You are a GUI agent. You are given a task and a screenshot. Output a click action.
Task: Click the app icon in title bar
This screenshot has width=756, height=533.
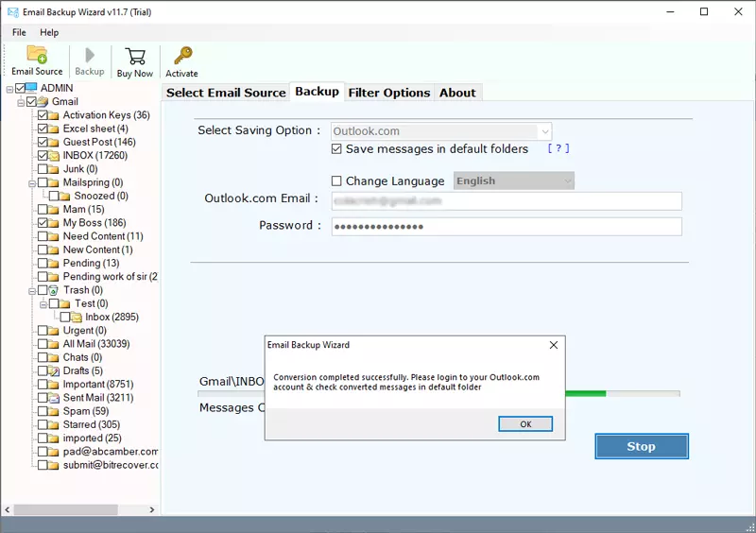[13, 12]
